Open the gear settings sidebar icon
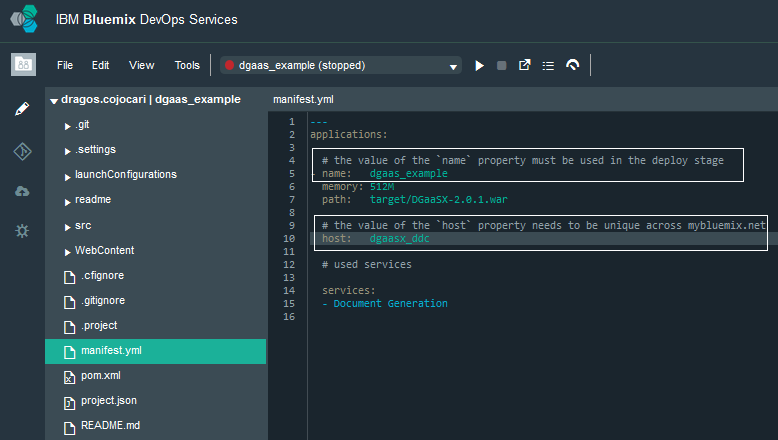The image size is (778, 440). 22,231
